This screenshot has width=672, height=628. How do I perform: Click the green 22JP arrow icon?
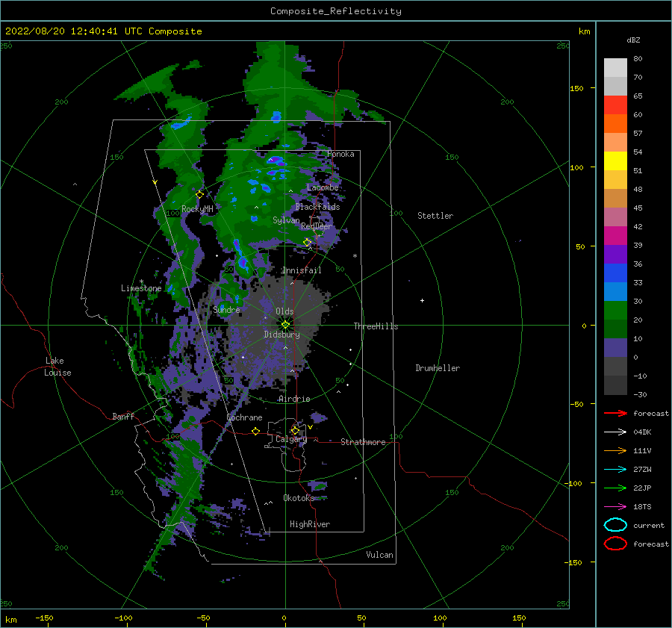615,488
